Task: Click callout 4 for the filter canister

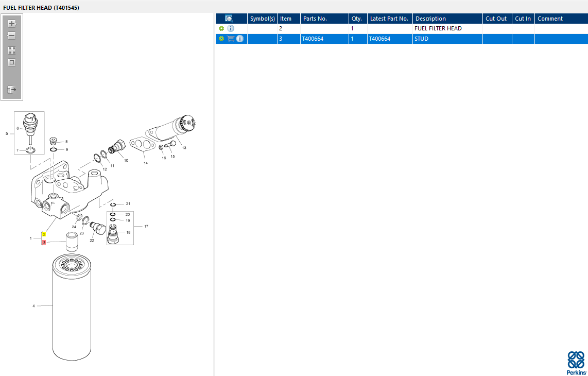Action: (x=33, y=306)
